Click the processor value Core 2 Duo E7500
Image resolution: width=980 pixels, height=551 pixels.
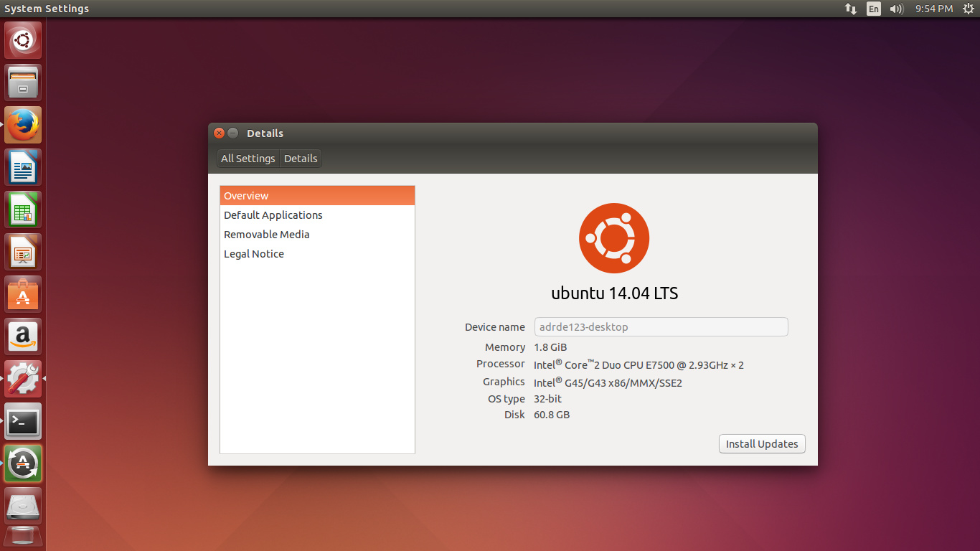639,364
